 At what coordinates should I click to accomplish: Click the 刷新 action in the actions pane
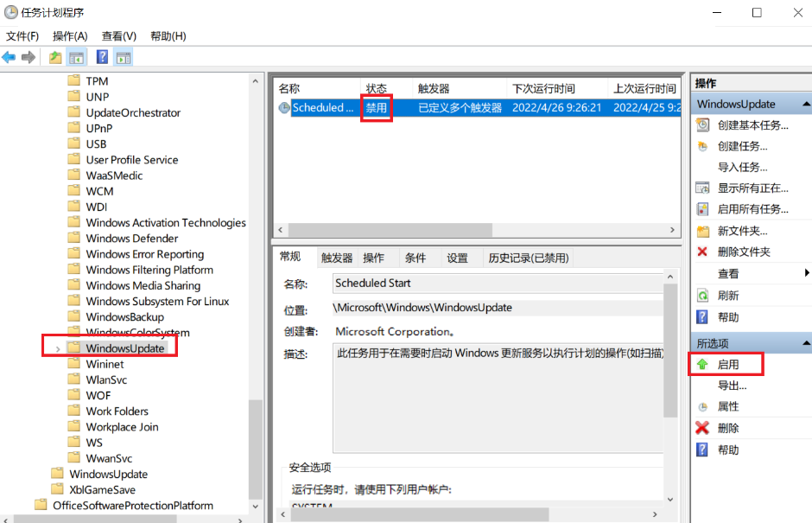click(727, 295)
